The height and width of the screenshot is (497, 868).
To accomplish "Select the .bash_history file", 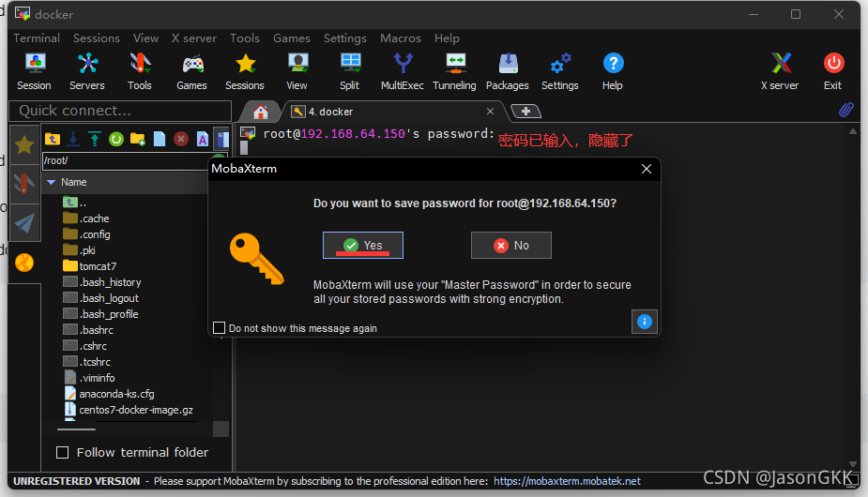I will 102,282.
